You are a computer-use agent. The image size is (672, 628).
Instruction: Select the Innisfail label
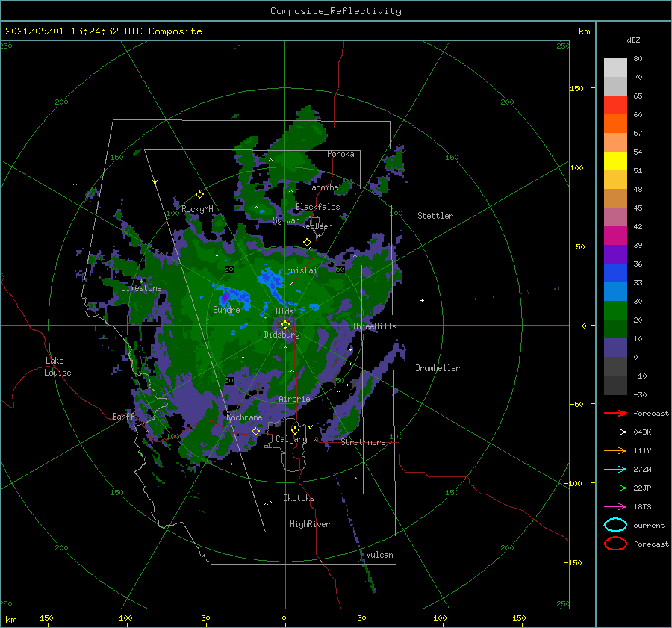click(x=302, y=270)
